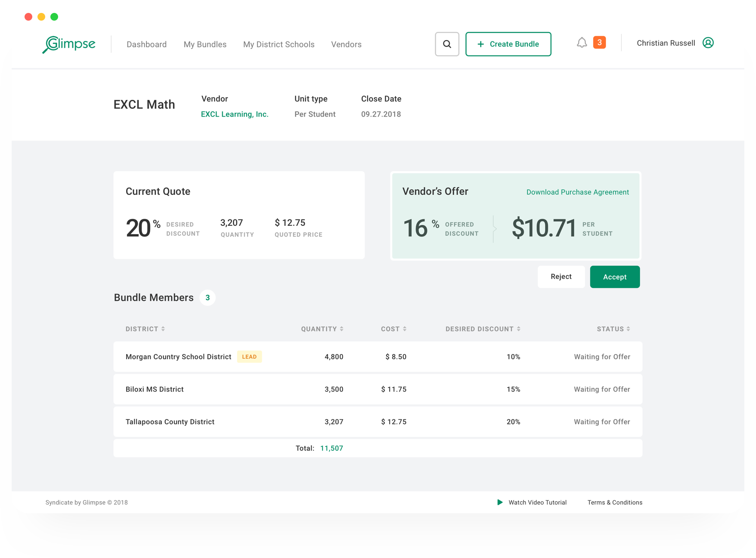Viewport: 756px width, 558px height.
Task: Click the Glimpse logo
Action: pos(69,44)
